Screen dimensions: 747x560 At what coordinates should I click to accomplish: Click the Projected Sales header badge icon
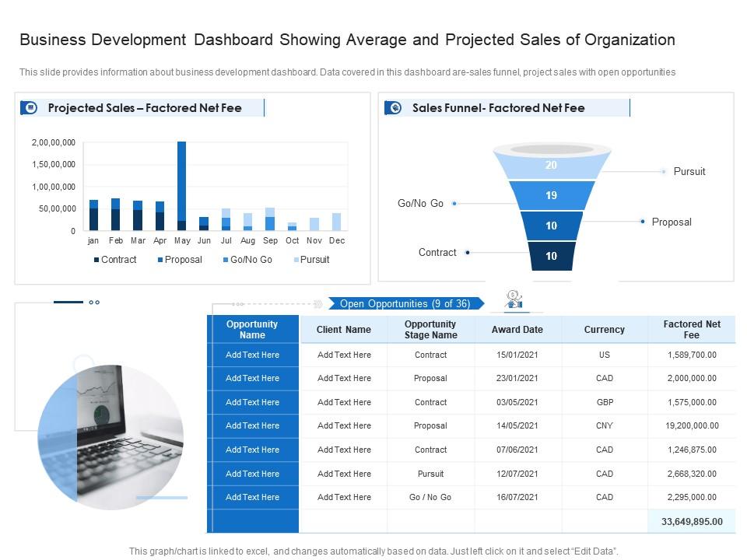[30, 107]
